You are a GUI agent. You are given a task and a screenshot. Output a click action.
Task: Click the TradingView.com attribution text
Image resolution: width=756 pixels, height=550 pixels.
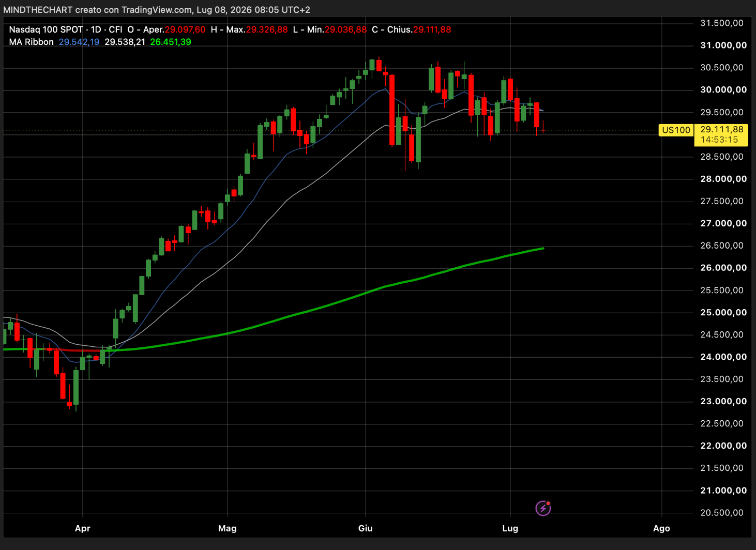(x=157, y=10)
